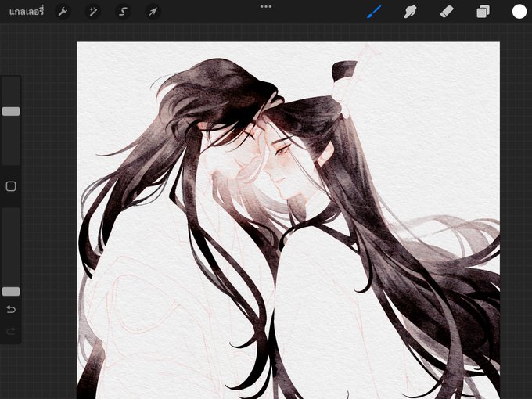Image resolution: width=532 pixels, height=399 pixels.
Task: Tap the square Modify button in sidebar
Action: pyautogui.click(x=11, y=186)
